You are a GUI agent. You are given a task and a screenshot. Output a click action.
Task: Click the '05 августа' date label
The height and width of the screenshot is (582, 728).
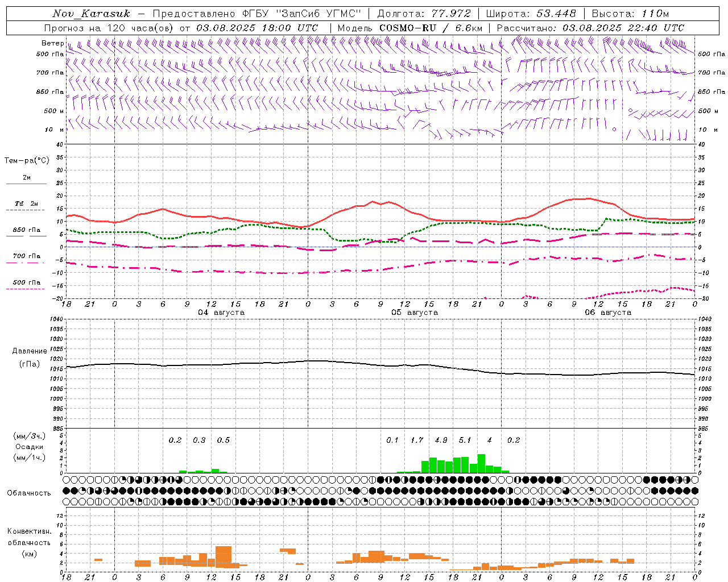point(415,313)
